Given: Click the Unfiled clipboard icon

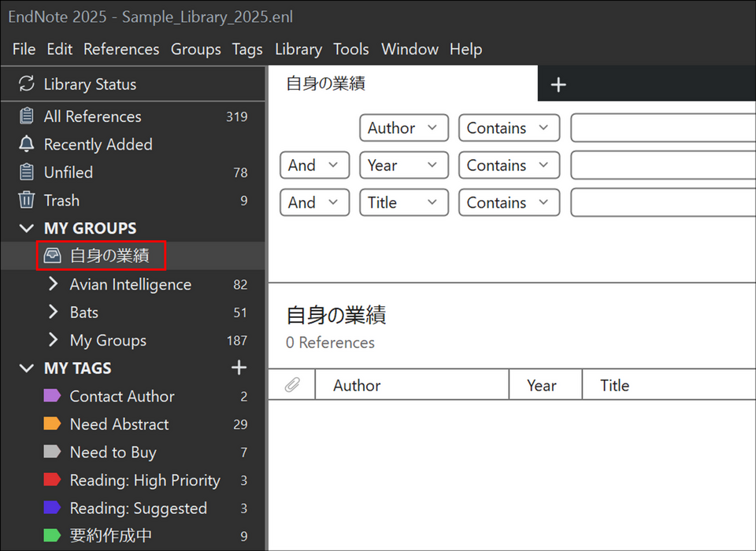Looking at the screenshot, I should click(x=27, y=172).
